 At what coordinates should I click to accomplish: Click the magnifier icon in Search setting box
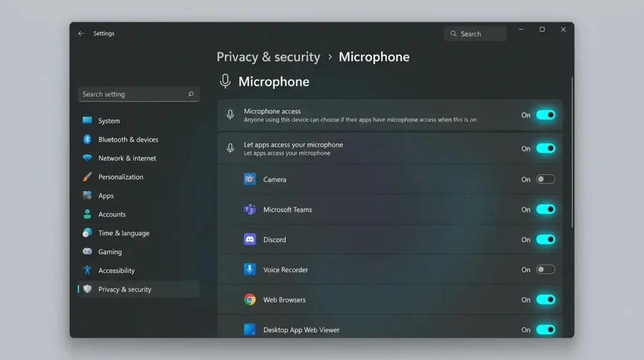191,94
